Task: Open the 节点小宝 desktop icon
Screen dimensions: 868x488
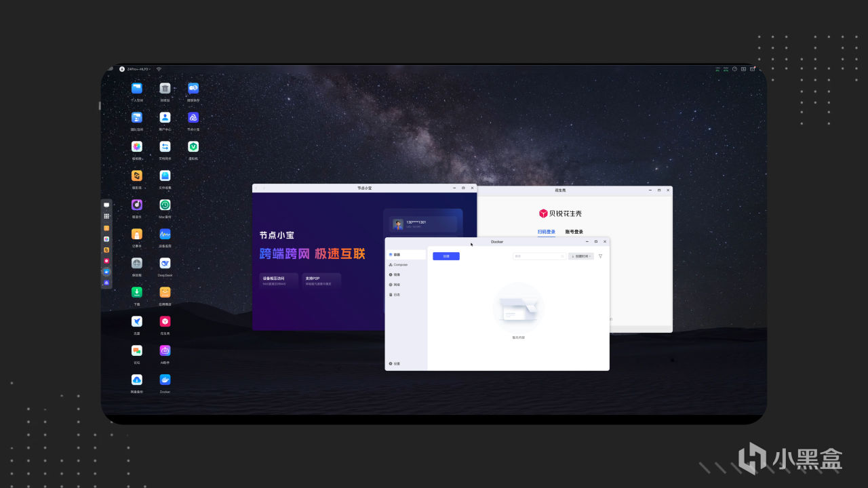Action: click(x=193, y=117)
